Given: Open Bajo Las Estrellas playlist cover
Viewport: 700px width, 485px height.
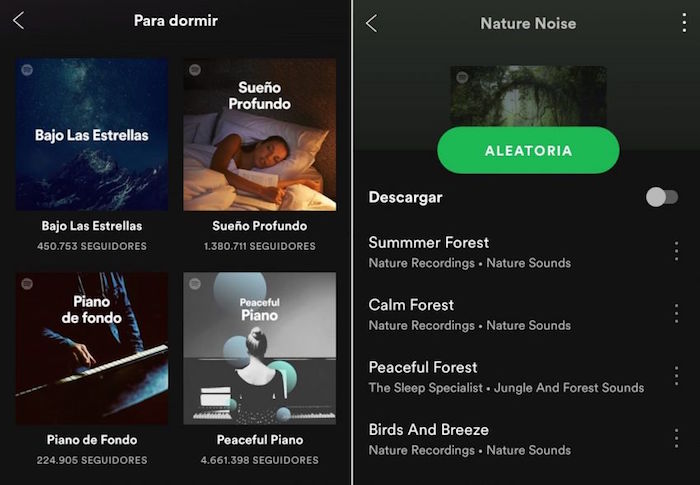Looking at the screenshot, I should 92,134.
